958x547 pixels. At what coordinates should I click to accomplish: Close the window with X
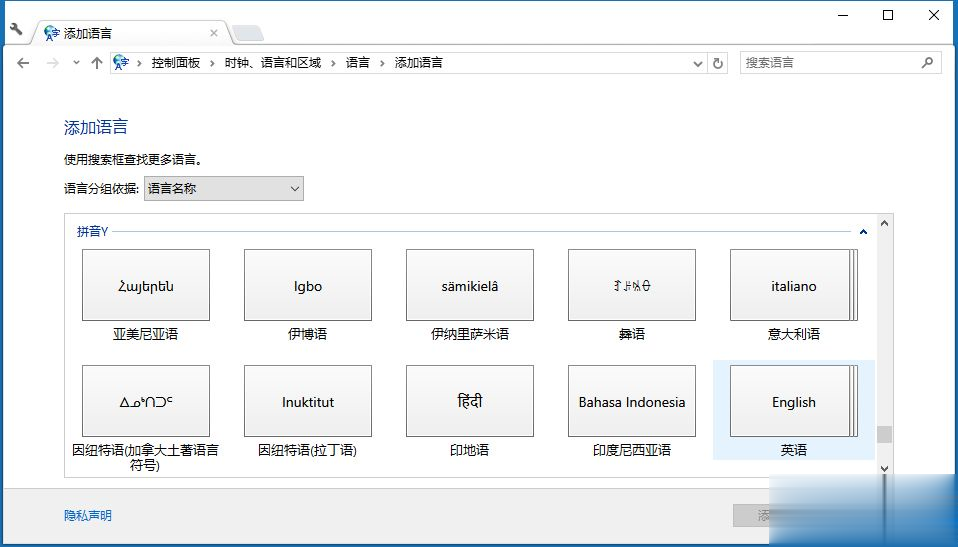coord(934,15)
